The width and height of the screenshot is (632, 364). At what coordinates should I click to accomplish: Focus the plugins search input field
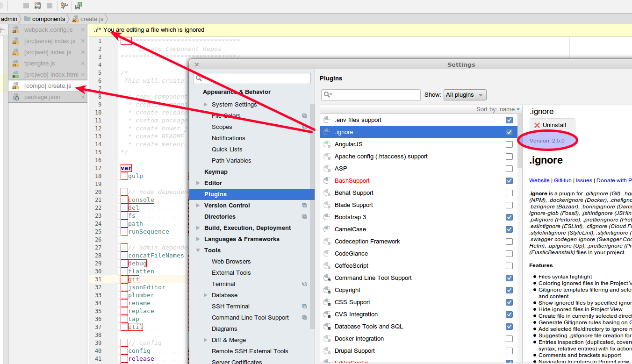[371, 95]
